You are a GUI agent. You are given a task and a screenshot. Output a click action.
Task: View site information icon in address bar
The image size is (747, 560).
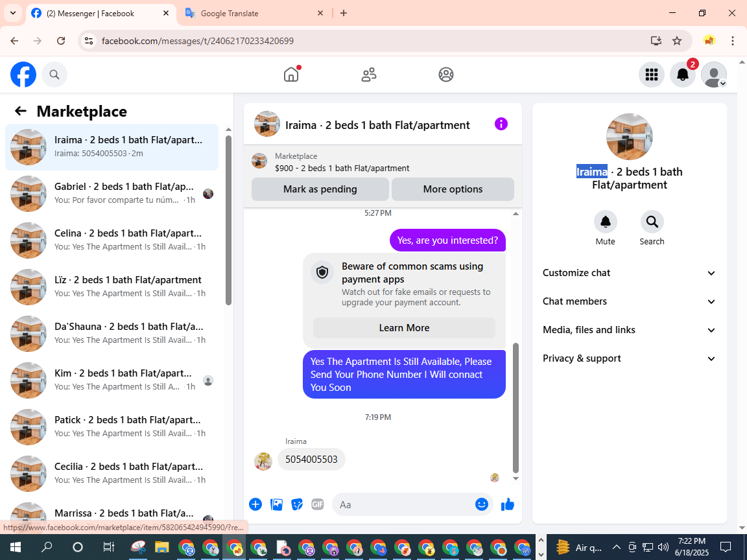click(89, 41)
